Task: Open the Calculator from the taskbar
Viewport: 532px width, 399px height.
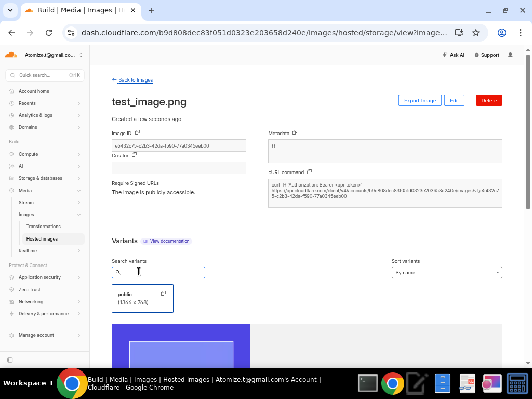Action: (x=517, y=383)
